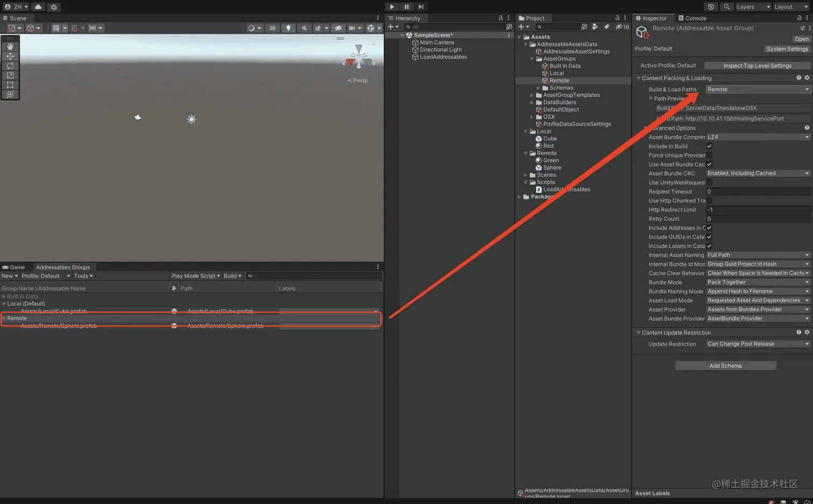
Task: Start Play mode
Action: tap(392, 7)
